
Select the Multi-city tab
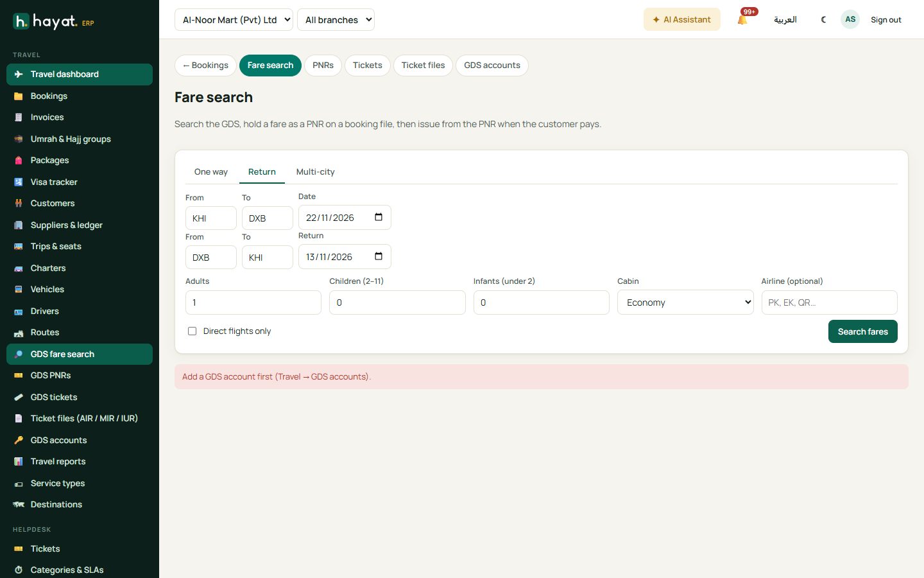pos(316,172)
